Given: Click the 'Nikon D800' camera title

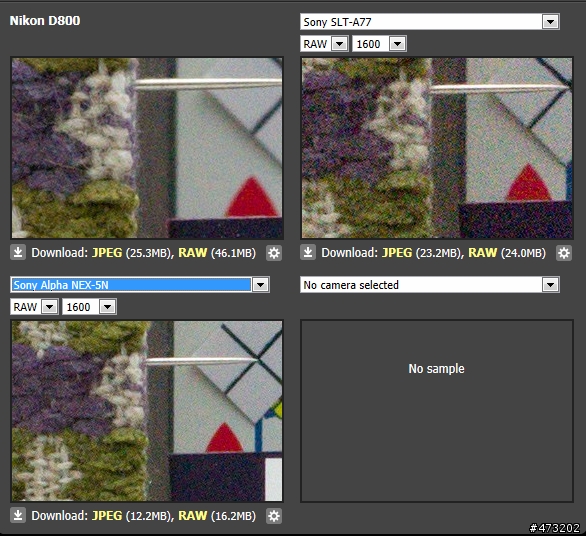Looking at the screenshot, I should [x=45, y=21].
